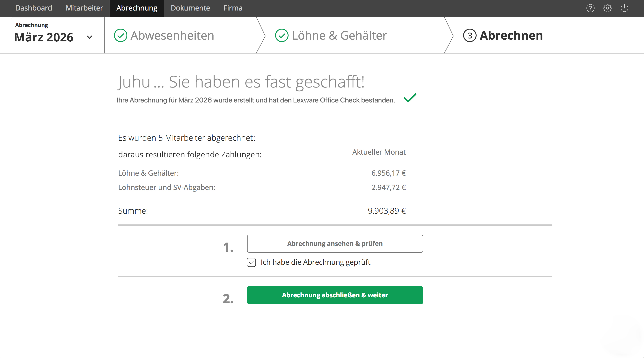Click the power logout icon
The height and width of the screenshot is (358, 644).
pos(624,8)
